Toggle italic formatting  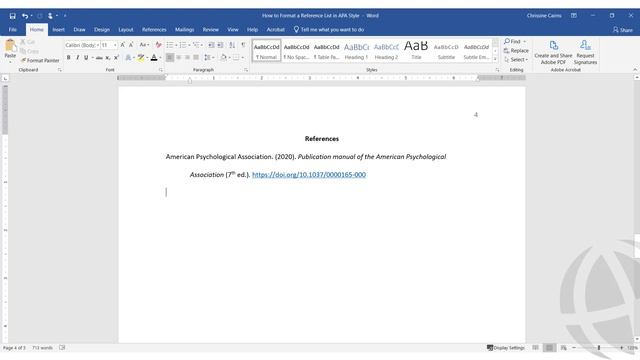[x=78, y=58]
